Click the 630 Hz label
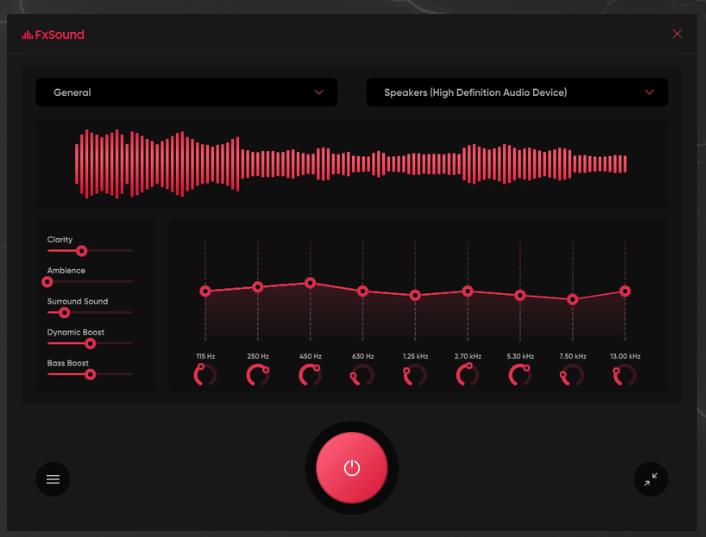706x537 pixels. 362,356
